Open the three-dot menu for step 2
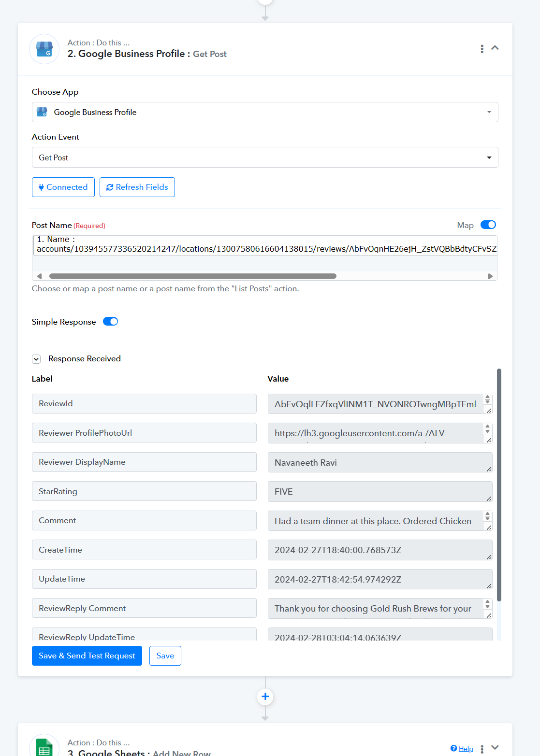 tap(482, 49)
